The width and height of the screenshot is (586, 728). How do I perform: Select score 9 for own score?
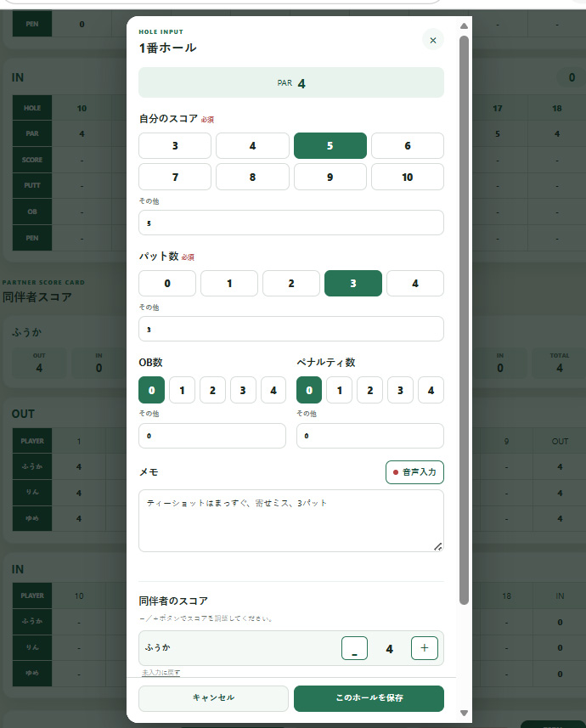pos(330,177)
